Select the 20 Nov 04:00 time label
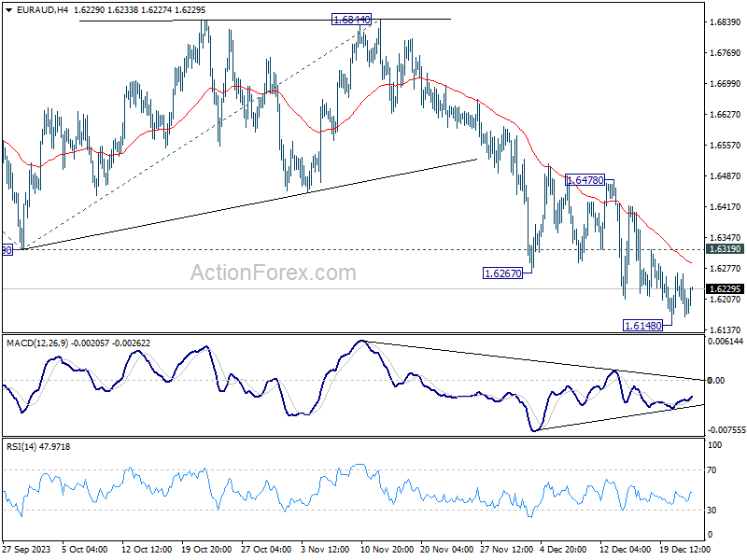Image resolution: width=747 pixels, height=560 pixels. (x=447, y=549)
